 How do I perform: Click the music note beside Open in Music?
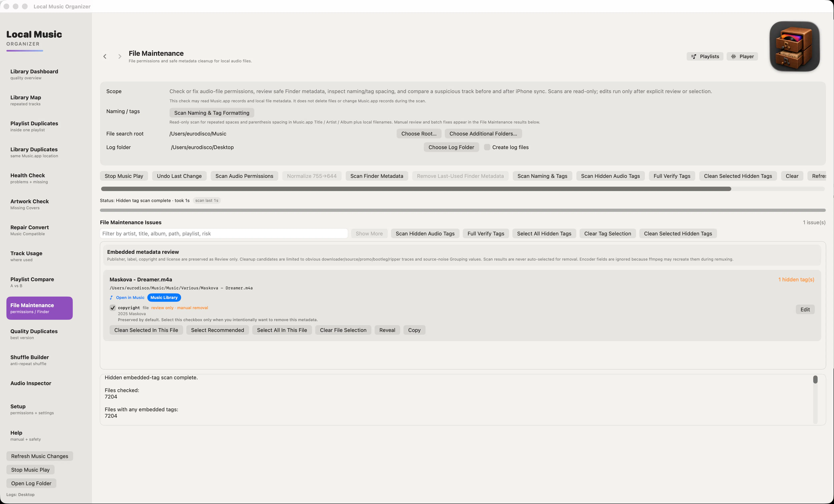pos(111,298)
